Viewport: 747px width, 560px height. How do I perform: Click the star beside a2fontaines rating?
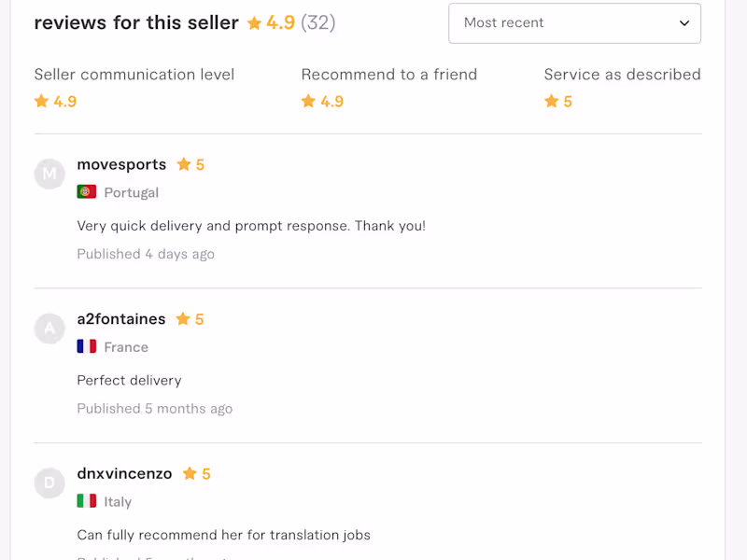coord(183,319)
